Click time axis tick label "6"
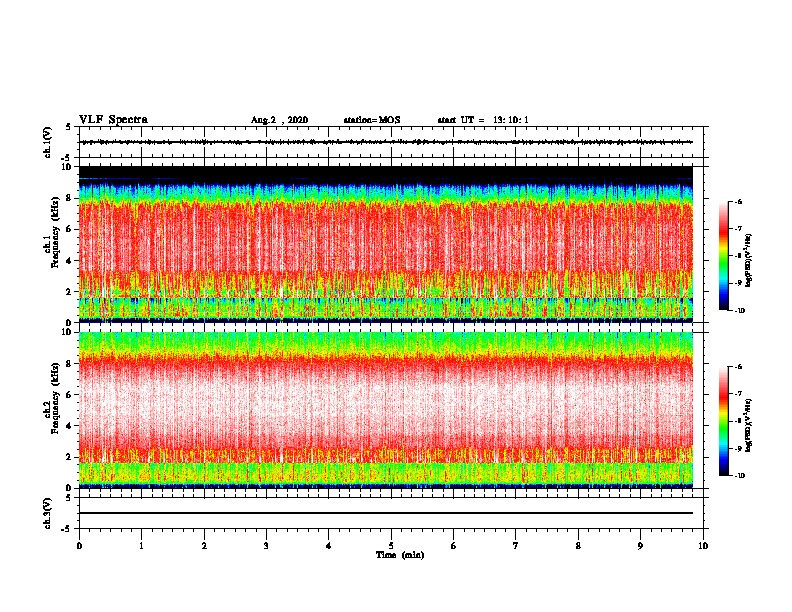Image resolution: width=792 pixels, height=612 pixels. 454,546
